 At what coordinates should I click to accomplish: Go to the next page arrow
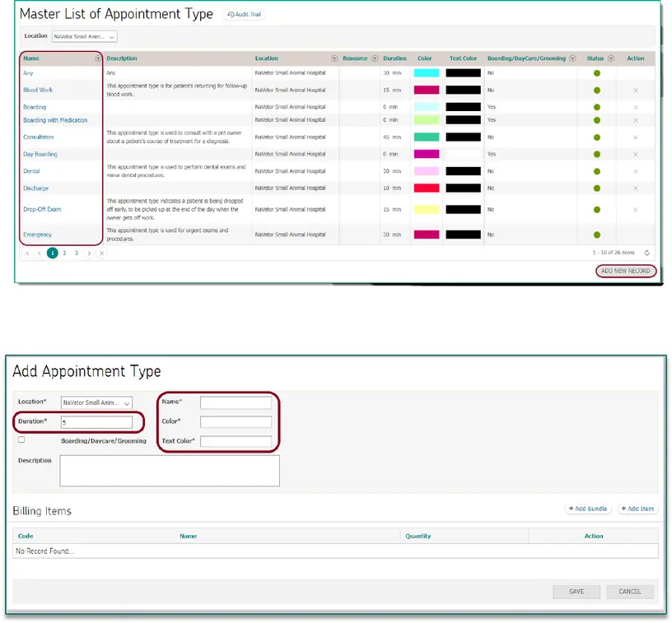(x=89, y=253)
